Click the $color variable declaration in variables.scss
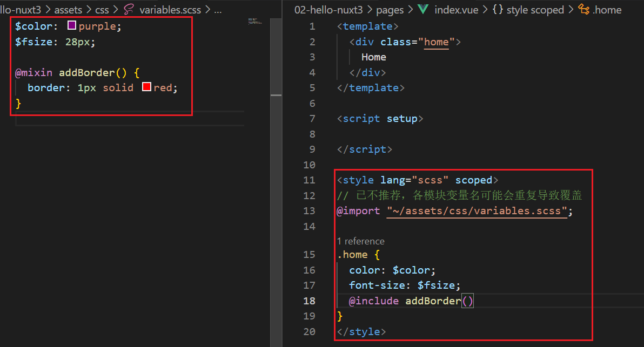644x347 pixels. 33,26
